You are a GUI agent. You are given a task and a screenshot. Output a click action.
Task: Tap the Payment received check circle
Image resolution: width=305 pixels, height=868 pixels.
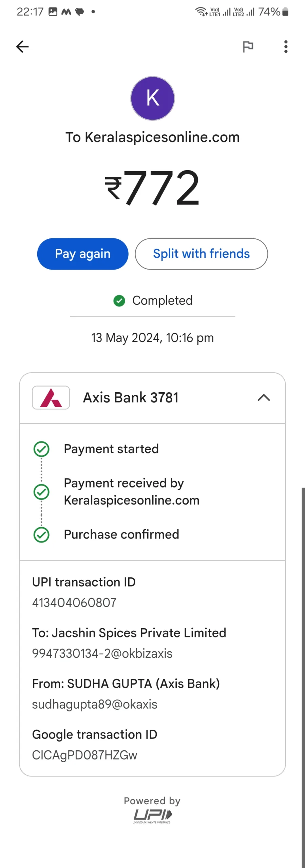pos(41,492)
